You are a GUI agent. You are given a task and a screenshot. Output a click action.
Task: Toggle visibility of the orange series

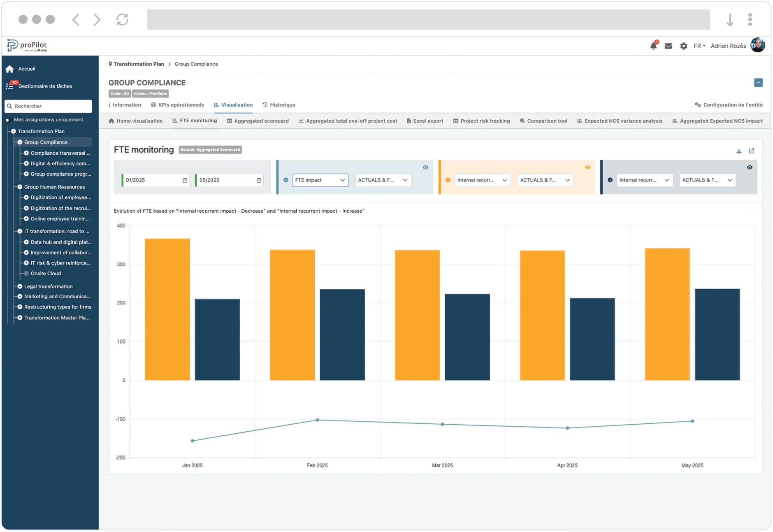[x=587, y=167]
